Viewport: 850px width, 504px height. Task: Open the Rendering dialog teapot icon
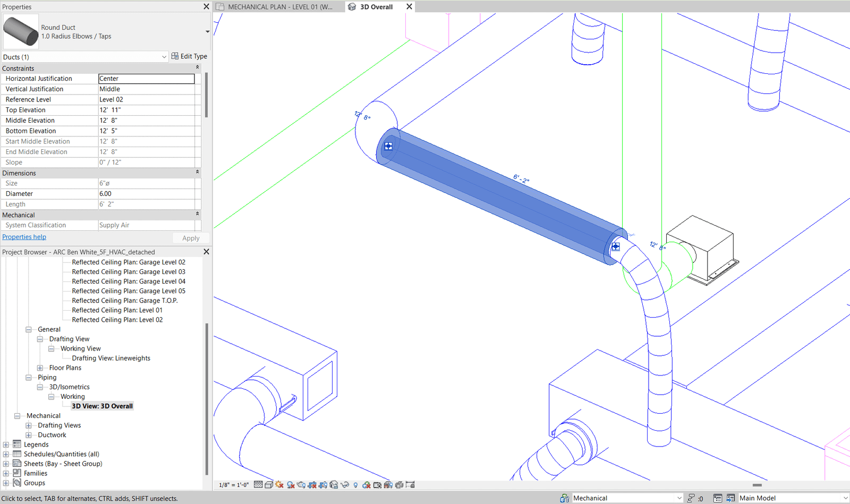click(301, 484)
